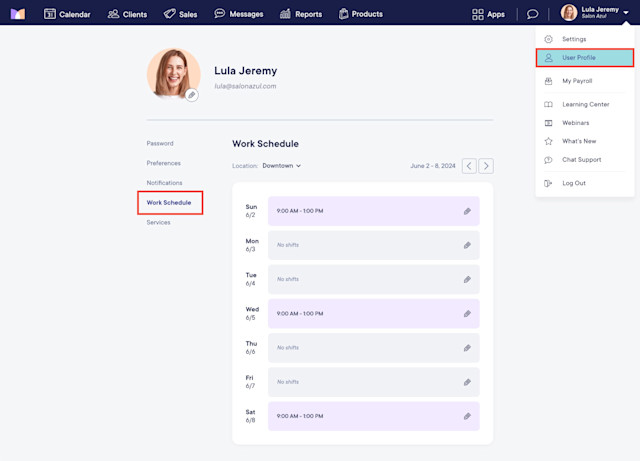Open the Notifications tab
Viewport: 640px width, 461px height.
(x=164, y=183)
